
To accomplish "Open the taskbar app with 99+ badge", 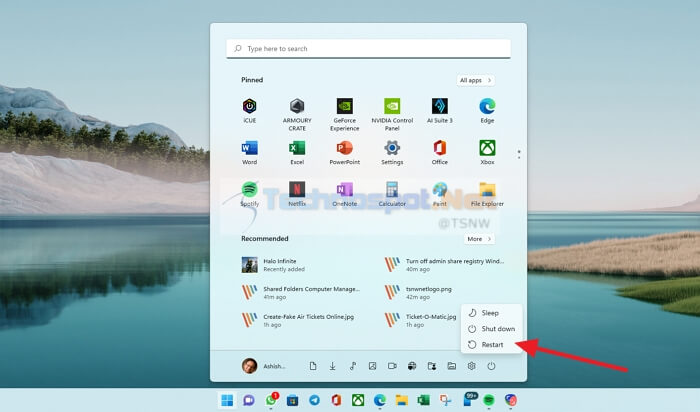I will (x=468, y=399).
